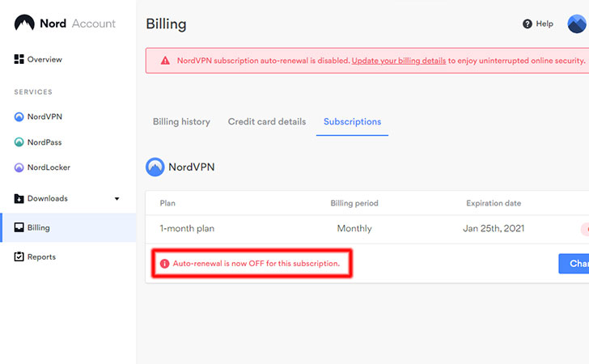The image size is (589, 364).
Task: Open the Credit card details tab
Action: (267, 121)
